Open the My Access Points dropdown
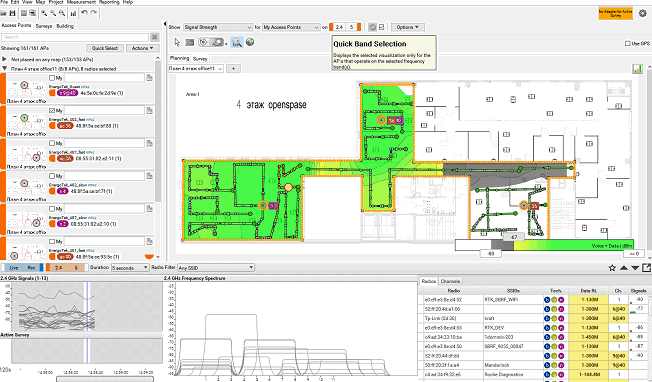652x382 pixels. [x=291, y=27]
